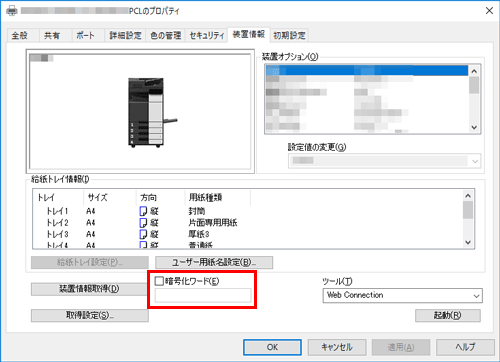Select the トレイ2 row
This screenshot has width=500, height=362.
pos(248,223)
